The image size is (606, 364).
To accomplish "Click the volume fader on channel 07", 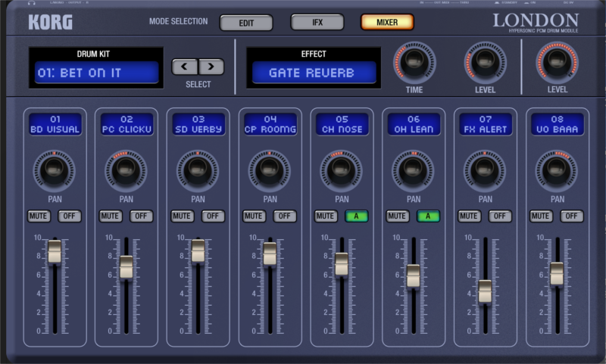I will pyautogui.click(x=485, y=291).
